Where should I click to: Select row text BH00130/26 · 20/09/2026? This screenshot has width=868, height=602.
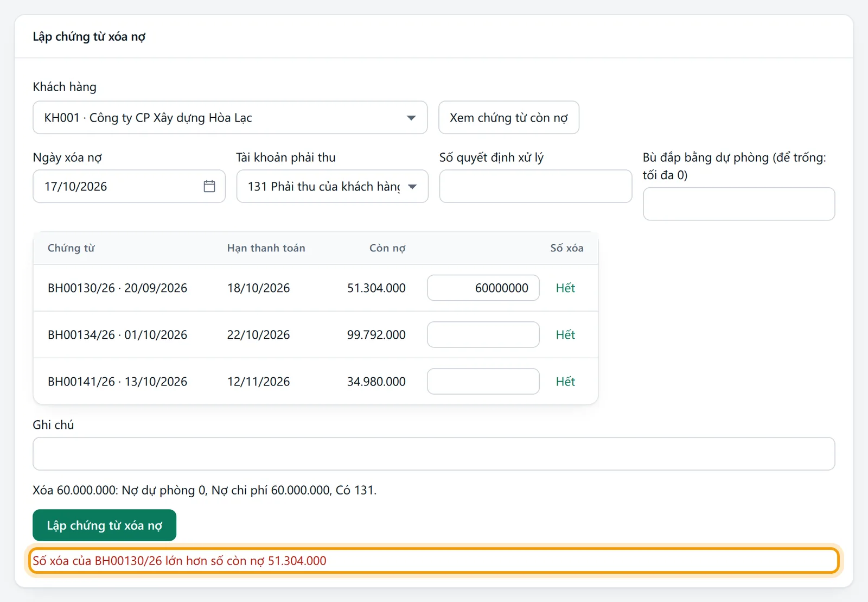click(x=117, y=288)
